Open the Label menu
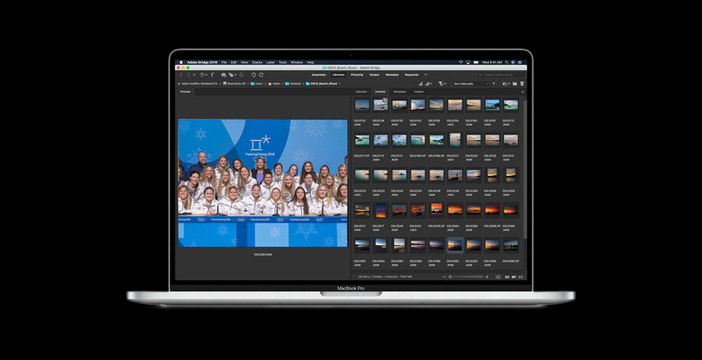Screen dimensions: 702x360 [x=270, y=62]
